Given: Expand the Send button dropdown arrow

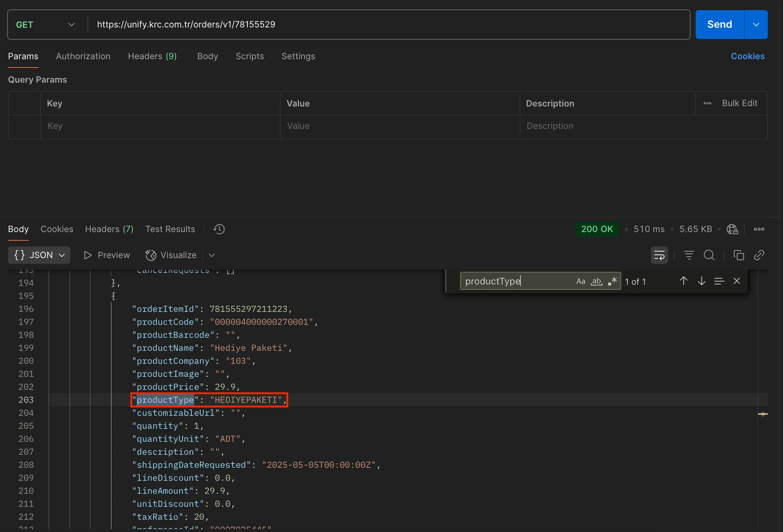Looking at the screenshot, I should pyautogui.click(x=756, y=25).
